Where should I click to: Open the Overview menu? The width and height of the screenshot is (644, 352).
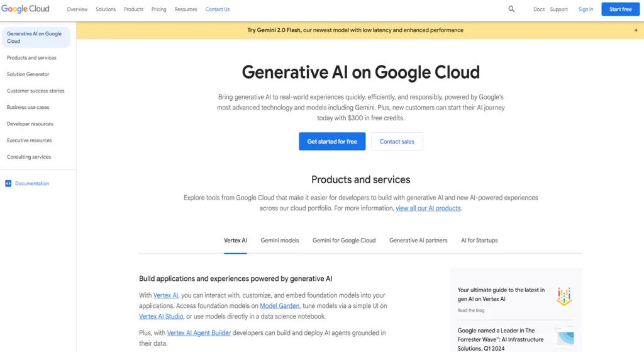77,9
